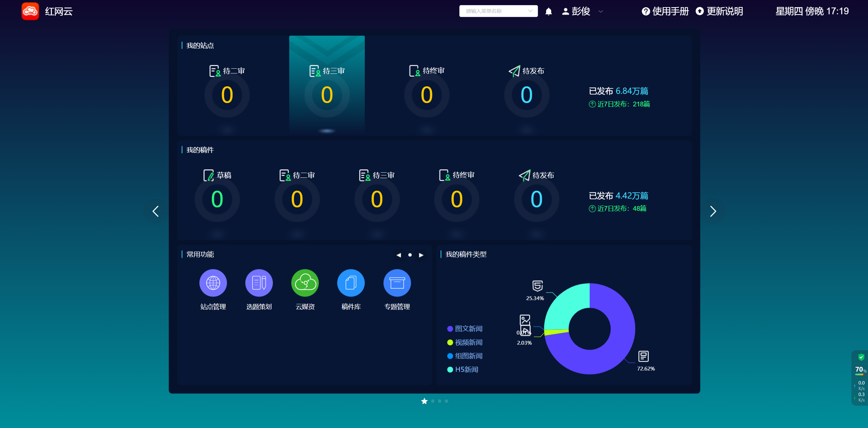Click the notification bell icon
This screenshot has width=868, height=428.
pos(548,12)
